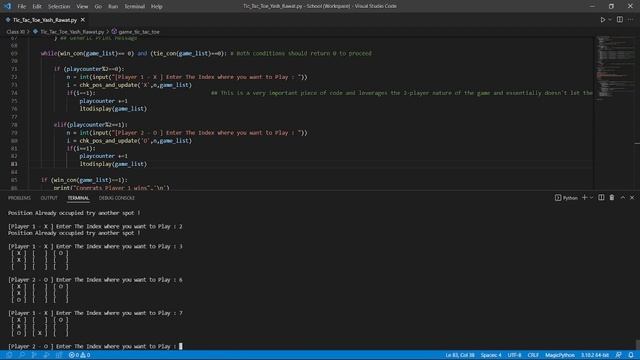Click the Spaces: 4 indentation indicator
This screenshot has width=640, height=360.
tap(491, 355)
